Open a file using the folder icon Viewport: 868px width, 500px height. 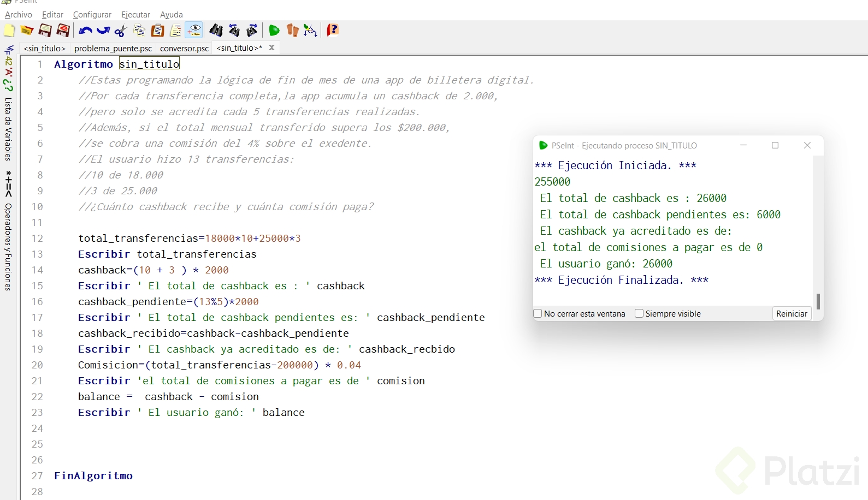tap(27, 31)
